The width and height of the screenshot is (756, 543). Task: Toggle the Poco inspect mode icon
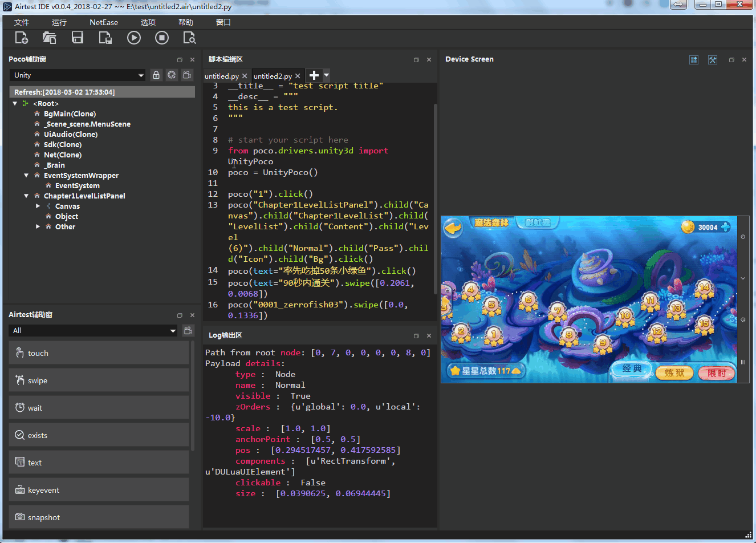click(x=172, y=75)
